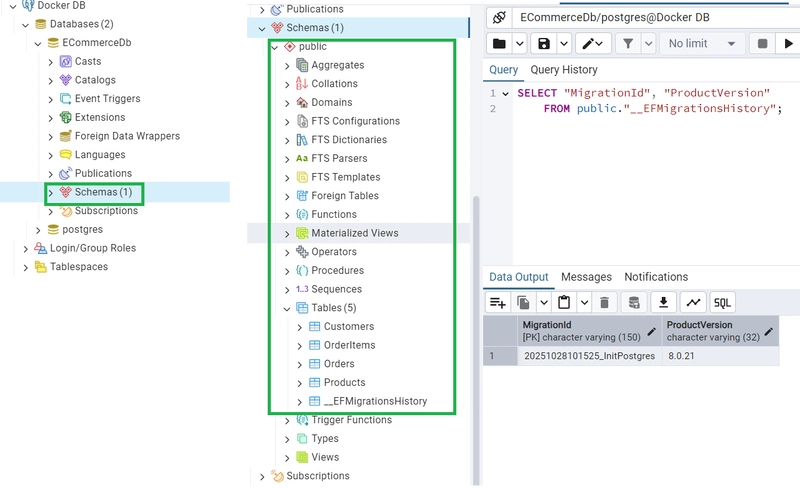The width and height of the screenshot is (800, 488).
Task: Click inside the SQL query editor text
Action: point(656,174)
